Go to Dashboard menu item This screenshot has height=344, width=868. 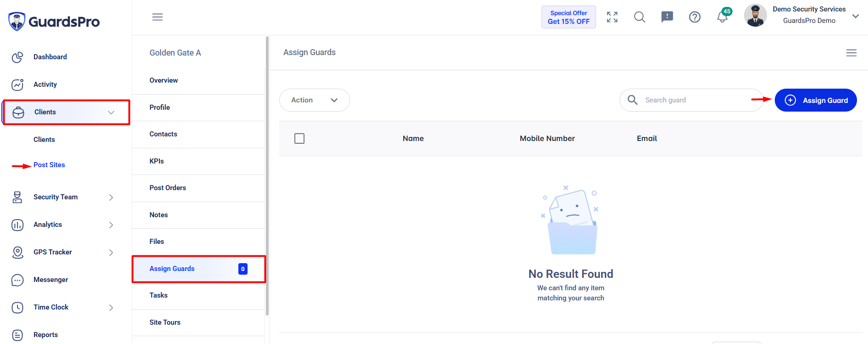click(50, 57)
